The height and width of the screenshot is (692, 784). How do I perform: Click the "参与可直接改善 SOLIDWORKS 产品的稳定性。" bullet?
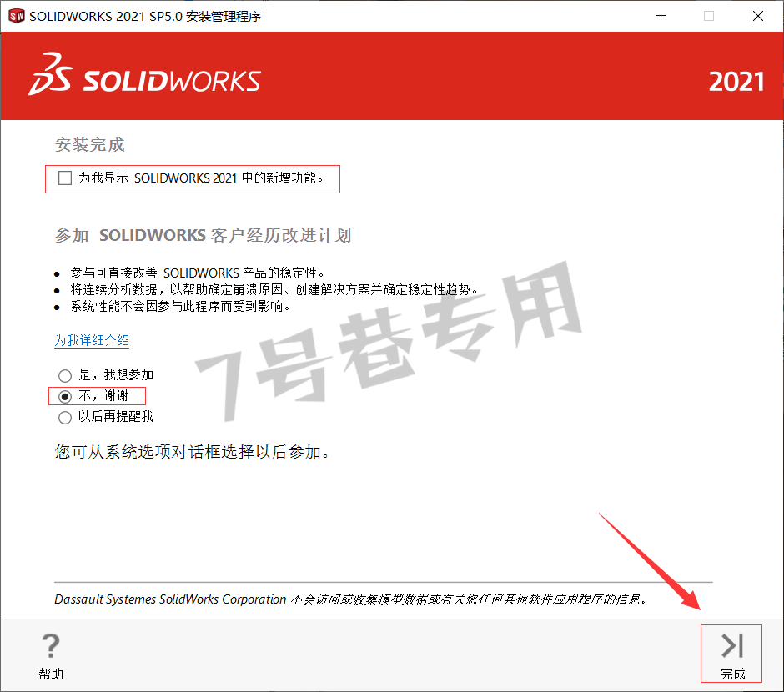[x=198, y=273]
